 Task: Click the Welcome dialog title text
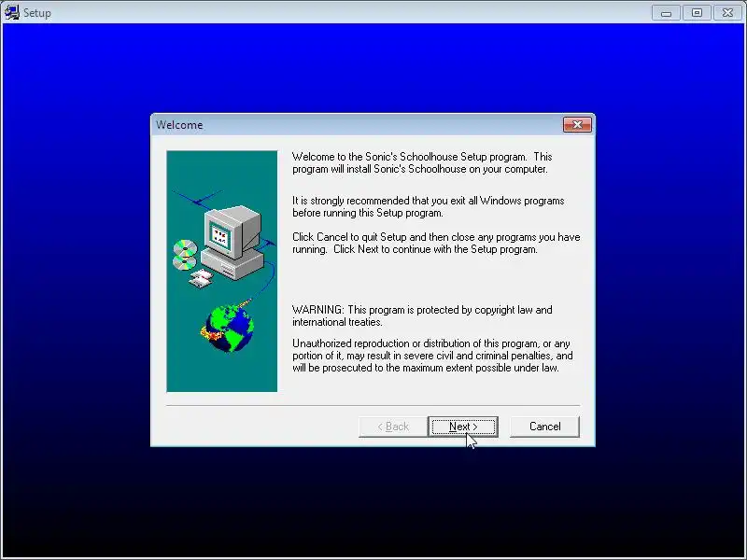tap(179, 125)
